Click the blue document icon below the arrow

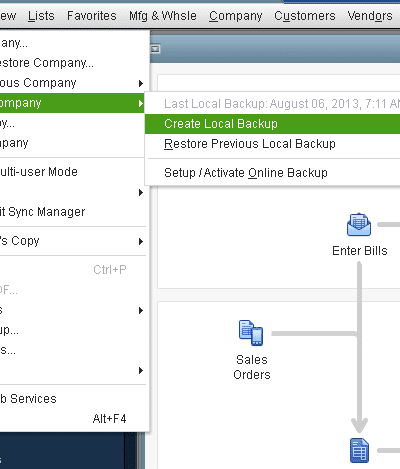(x=359, y=451)
